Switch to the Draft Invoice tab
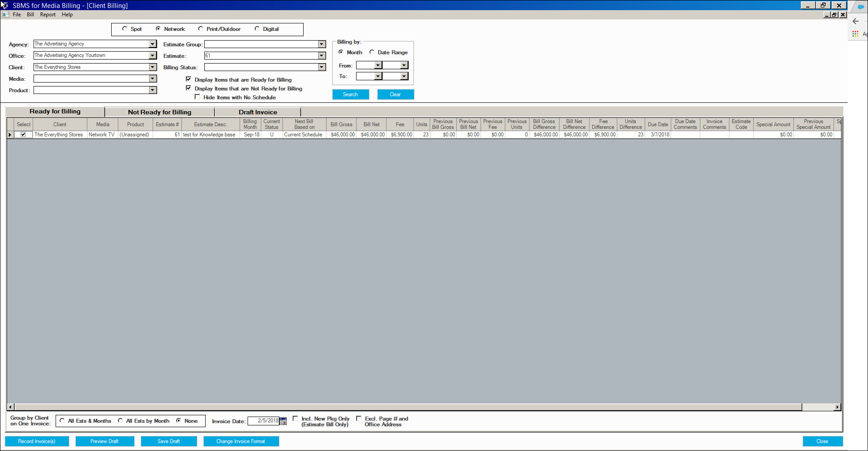This screenshot has width=868, height=451. (258, 112)
